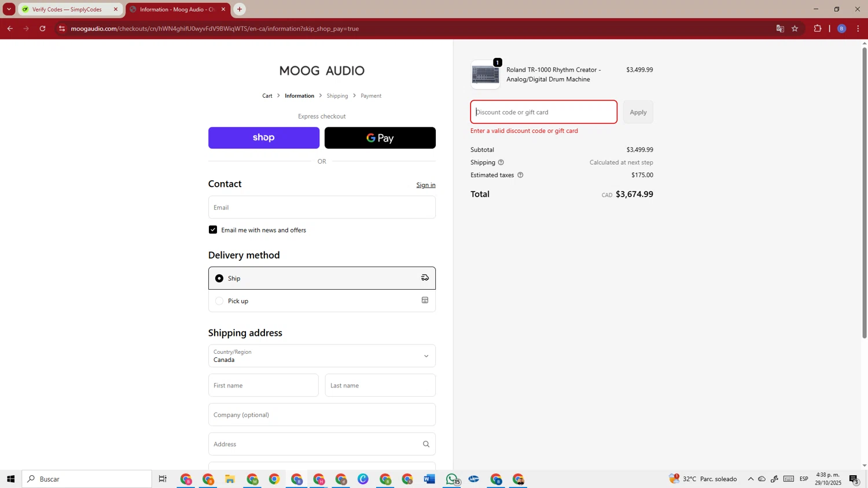
Task: Close the Moog Audio checkout tab
Action: coord(223,9)
